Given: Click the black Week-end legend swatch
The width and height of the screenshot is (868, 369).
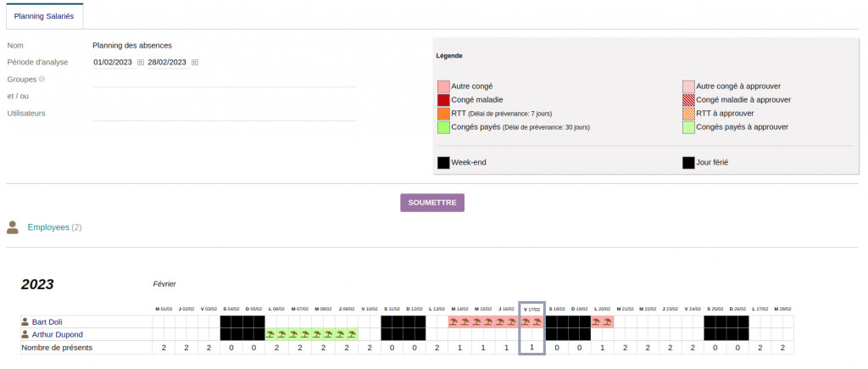Looking at the screenshot, I should [x=443, y=163].
